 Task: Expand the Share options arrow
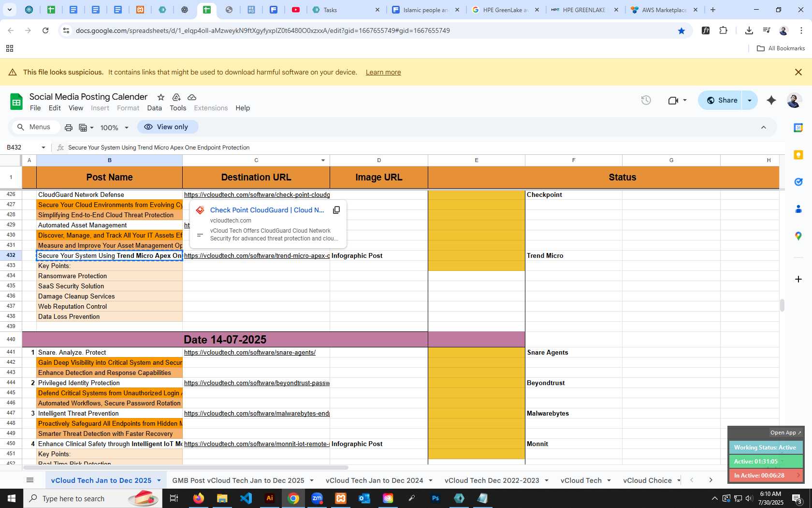pyautogui.click(x=750, y=100)
